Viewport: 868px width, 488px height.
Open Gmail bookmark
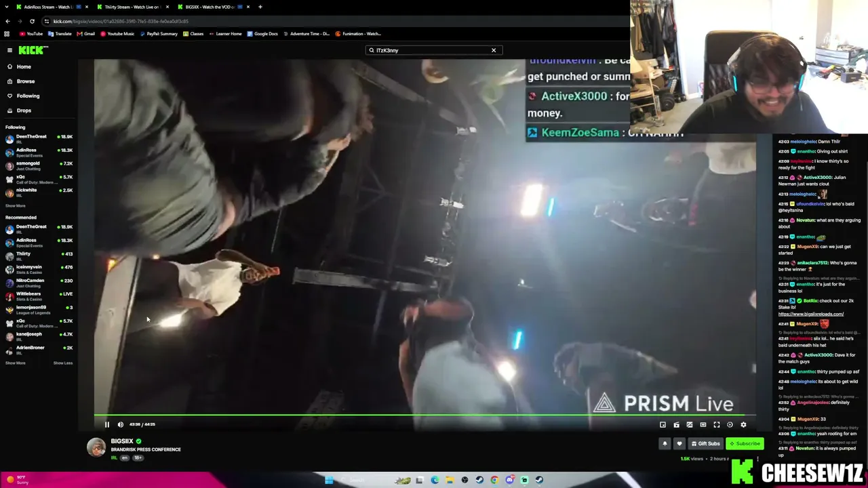[x=85, y=34]
